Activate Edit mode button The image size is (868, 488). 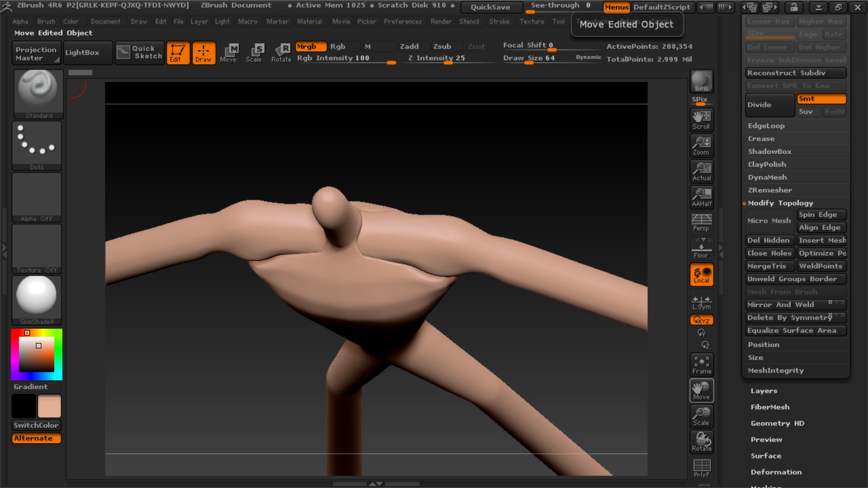(x=178, y=53)
